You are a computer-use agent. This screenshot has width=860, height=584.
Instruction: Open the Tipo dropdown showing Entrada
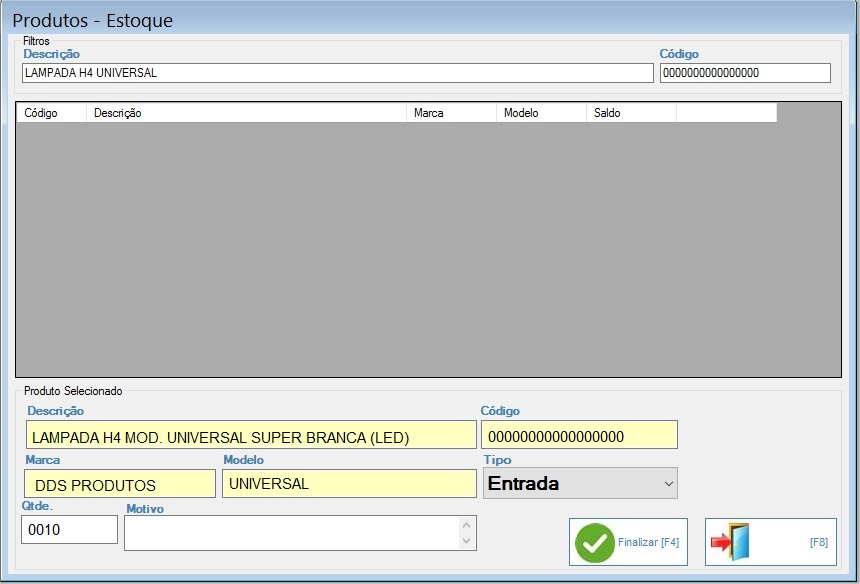point(580,483)
